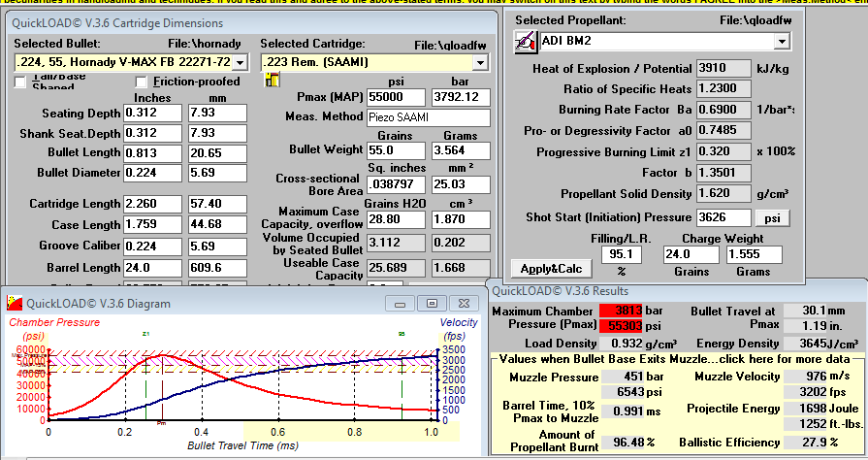Click the Apply&Calc button
868x460 pixels.
pos(551,269)
